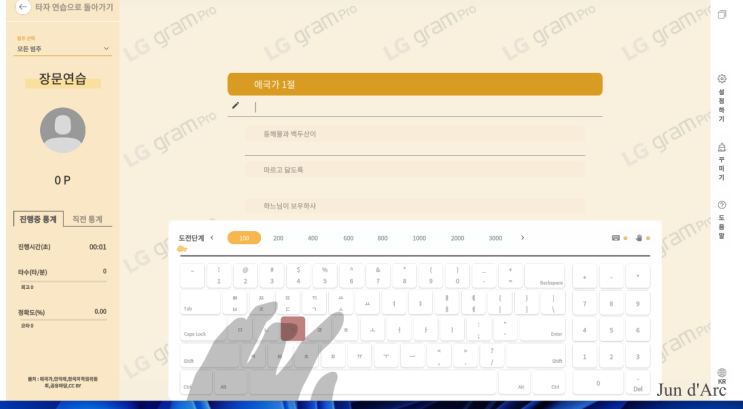This screenshot has height=409, width=743.
Task: Open the 설정하기 settings gear icon
Action: (722, 79)
